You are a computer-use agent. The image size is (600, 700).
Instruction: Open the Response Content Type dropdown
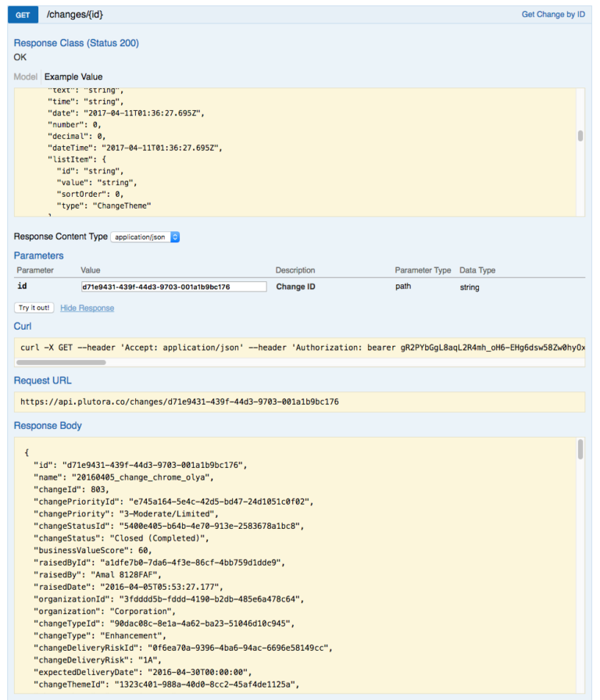click(145, 237)
